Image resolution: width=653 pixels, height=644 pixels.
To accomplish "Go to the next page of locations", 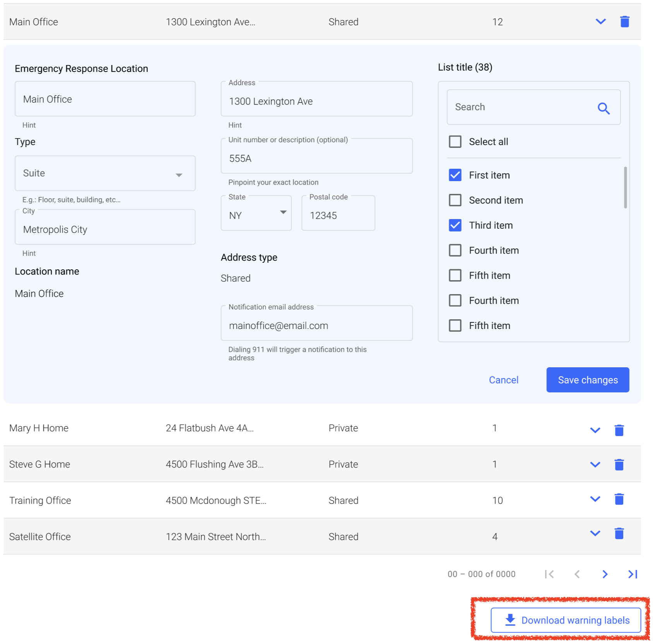I will point(605,574).
